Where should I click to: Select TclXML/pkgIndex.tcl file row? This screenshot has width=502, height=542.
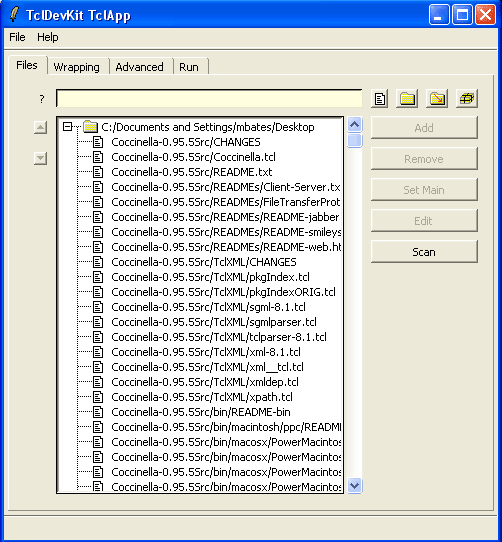(x=210, y=277)
